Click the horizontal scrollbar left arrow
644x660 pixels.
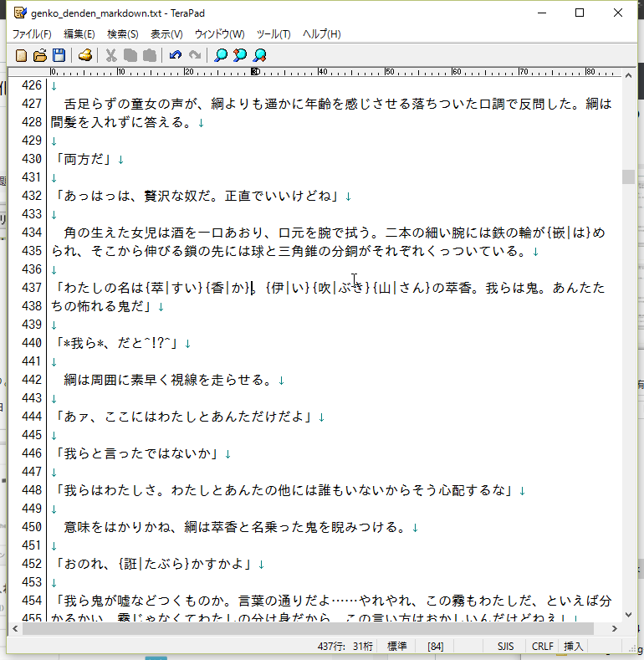pyautogui.click(x=15, y=628)
